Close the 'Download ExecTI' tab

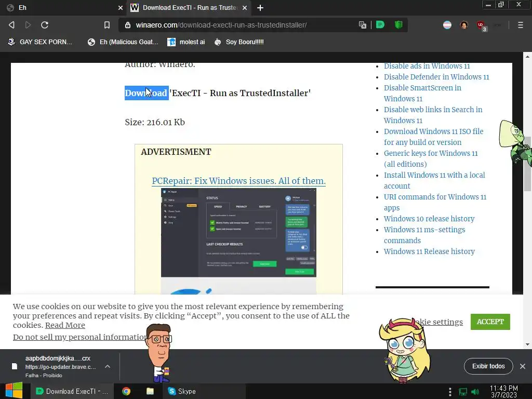(245, 8)
